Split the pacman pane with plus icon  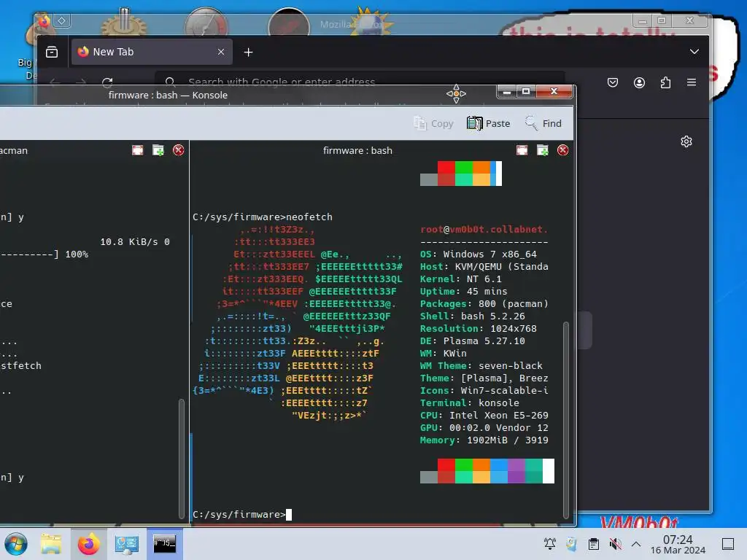[158, 150]
